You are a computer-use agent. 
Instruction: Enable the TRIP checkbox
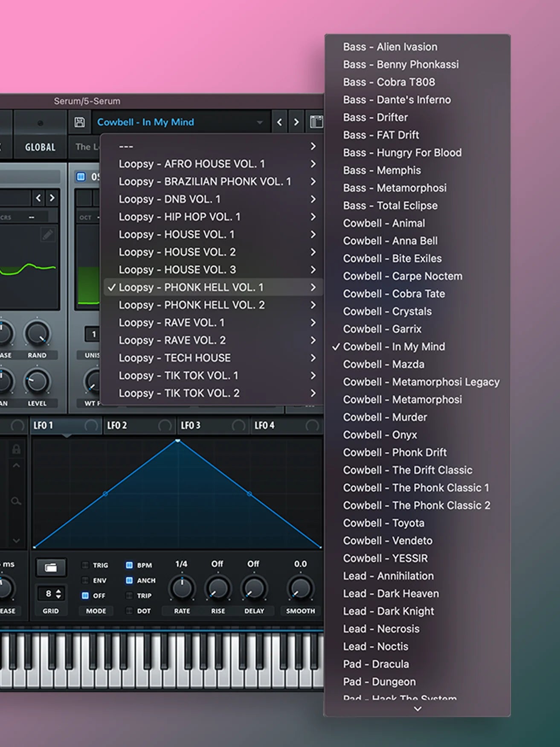129,595
